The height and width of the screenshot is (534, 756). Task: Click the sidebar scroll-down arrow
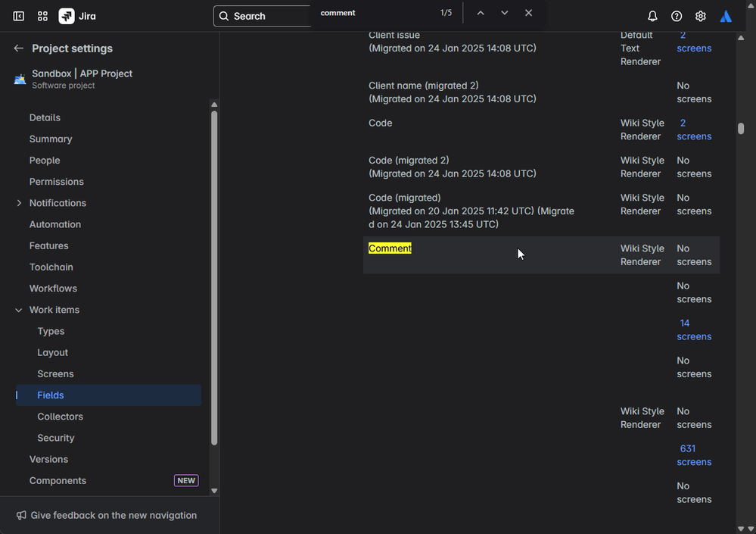214,491
